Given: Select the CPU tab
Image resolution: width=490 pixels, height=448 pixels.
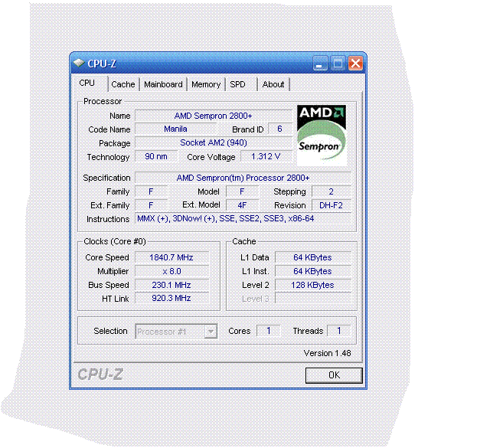Looking at the screenshot, I should click(90, 83).
